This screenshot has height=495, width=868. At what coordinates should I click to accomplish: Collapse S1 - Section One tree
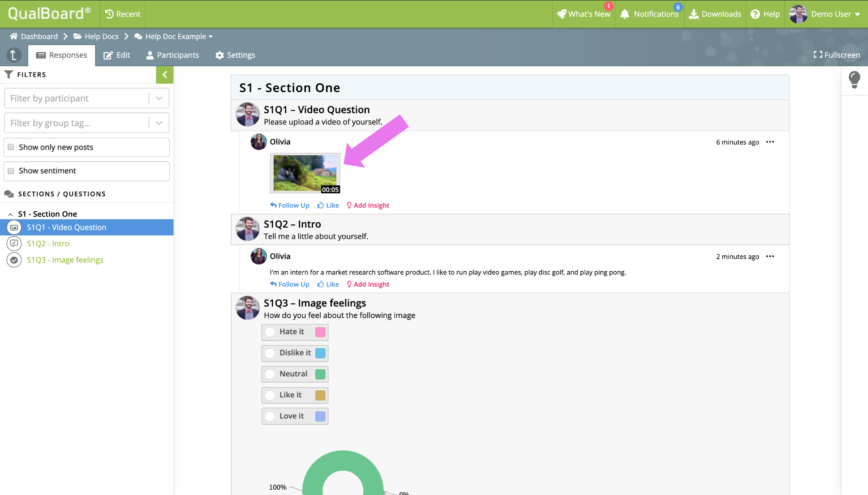10,214
